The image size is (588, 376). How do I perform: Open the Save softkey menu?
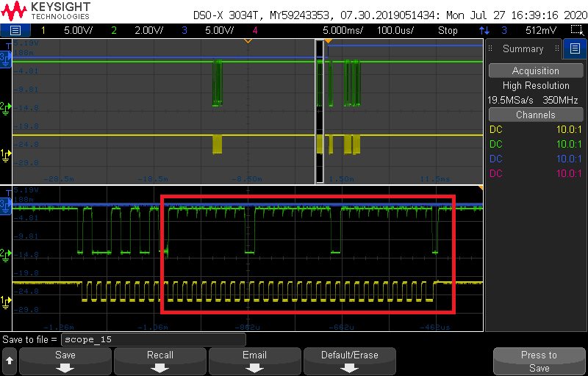pos(65,361)
